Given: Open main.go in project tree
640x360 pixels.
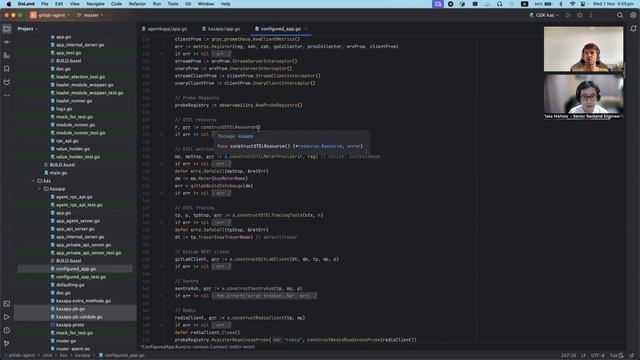Looking at the screenshot, I should [58, 173].
